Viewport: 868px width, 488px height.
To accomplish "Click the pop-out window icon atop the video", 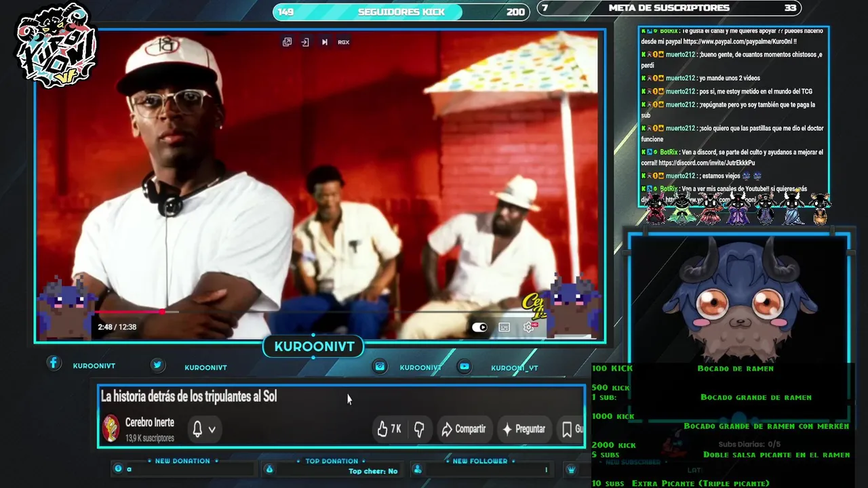I will (287, 42).
